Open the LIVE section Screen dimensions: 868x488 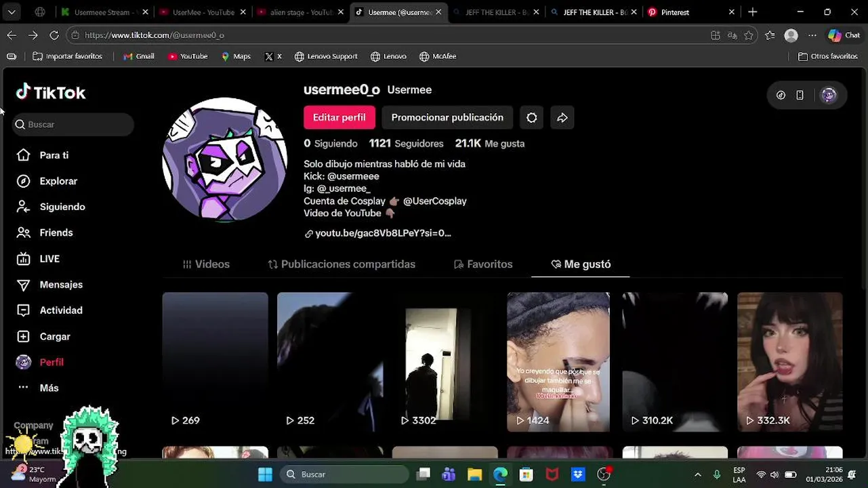coord(38,259)
